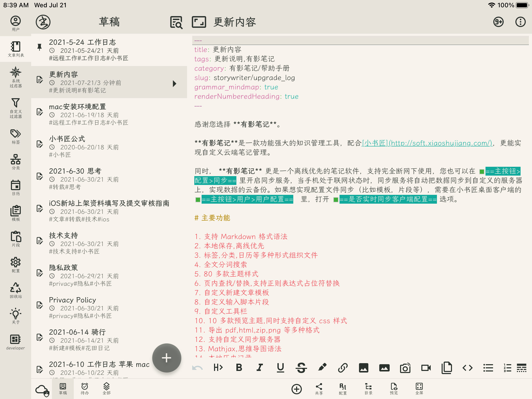Image resolution: width=532 pixels, height=399 pixels.
Task: Insert code block with brackets icon
Action: [x=467, y=368]
